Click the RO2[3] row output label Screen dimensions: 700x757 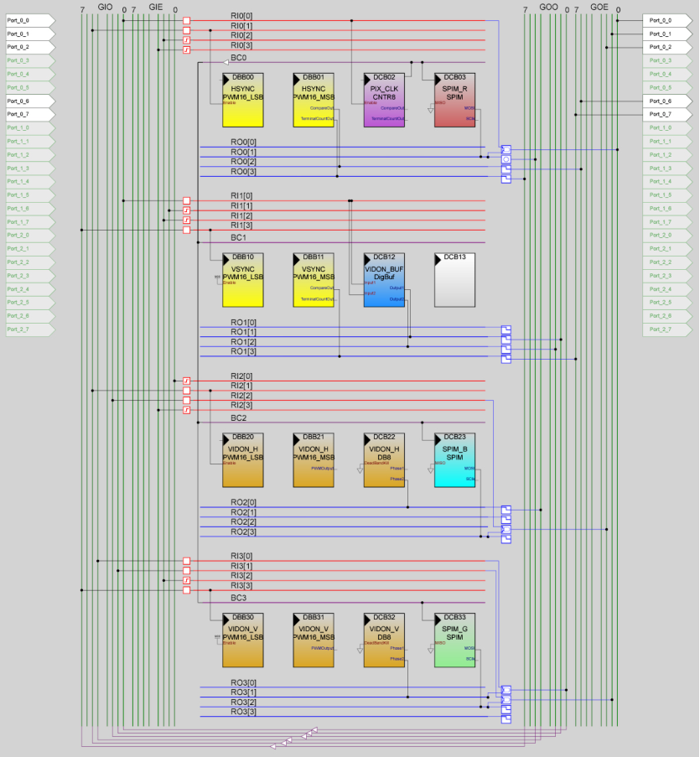(243, 531)
